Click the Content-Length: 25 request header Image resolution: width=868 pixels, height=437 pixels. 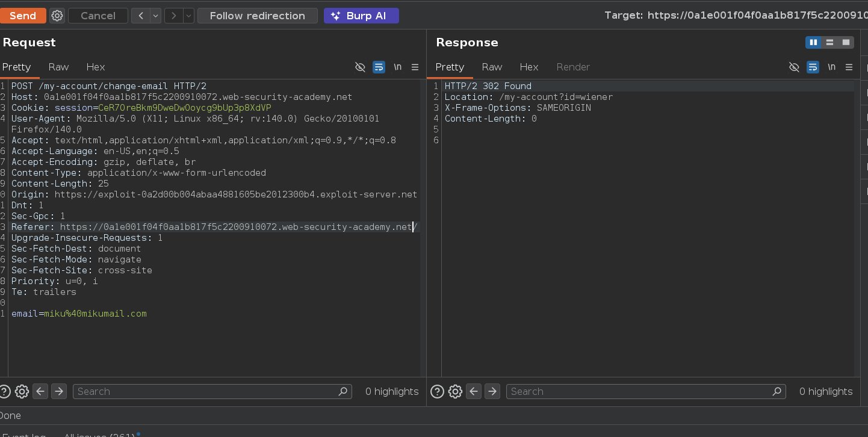pyautogui.click(x=60, y=184)
